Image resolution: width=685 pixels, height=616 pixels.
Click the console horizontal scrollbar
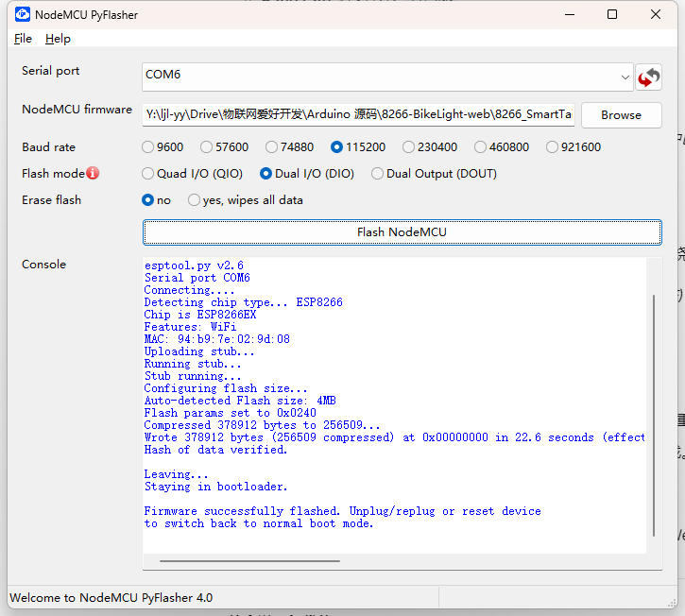[249, 561]
